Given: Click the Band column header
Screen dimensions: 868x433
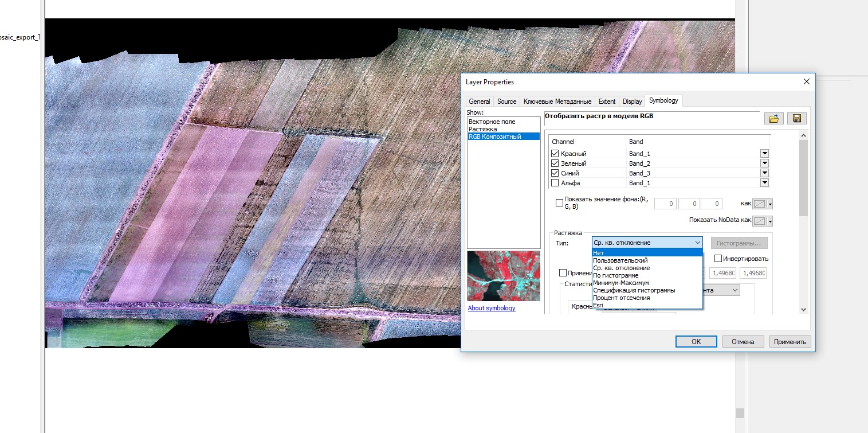Looking at the screenshot, I should (x=698, y=142).
